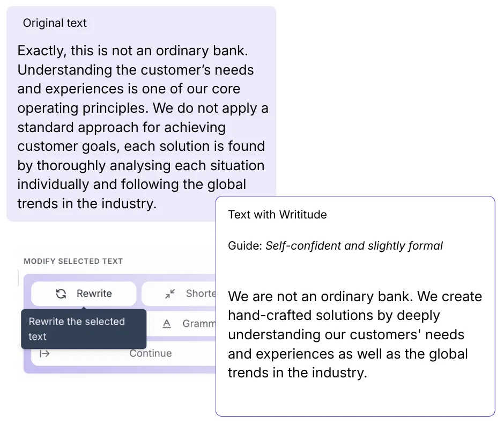
Task: Click the underlined A Grammar icon
Action: [x=167, y=324]
